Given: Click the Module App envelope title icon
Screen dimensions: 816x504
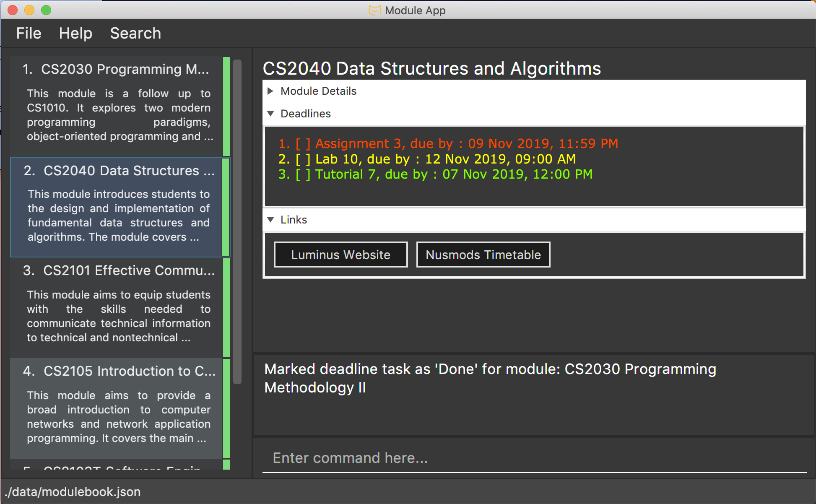Looking at the screenshot, I should [374, 10].
